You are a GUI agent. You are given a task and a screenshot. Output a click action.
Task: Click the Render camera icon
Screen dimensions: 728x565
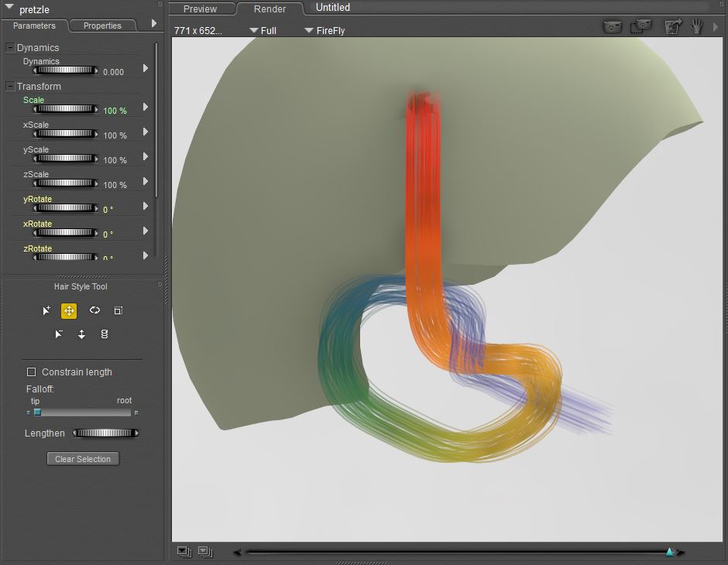click(x=613, y=26)
